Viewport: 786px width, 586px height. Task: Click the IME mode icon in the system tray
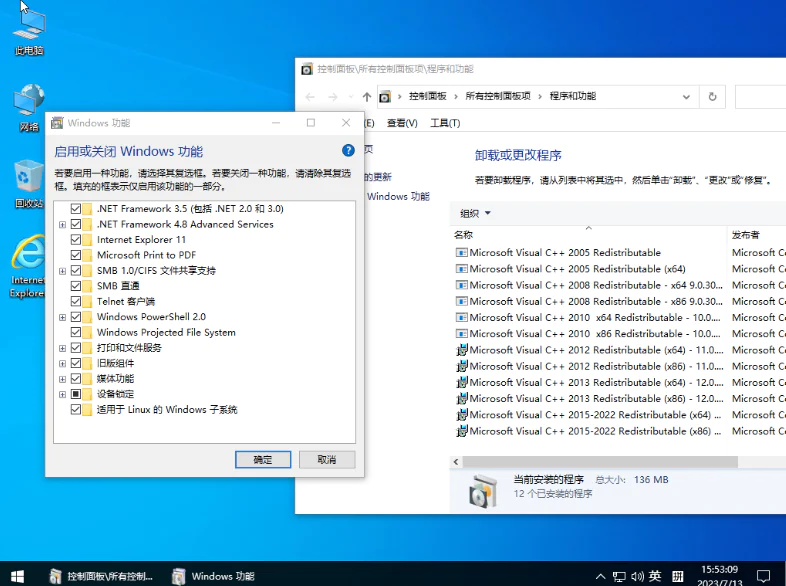[x=678, y=576]
